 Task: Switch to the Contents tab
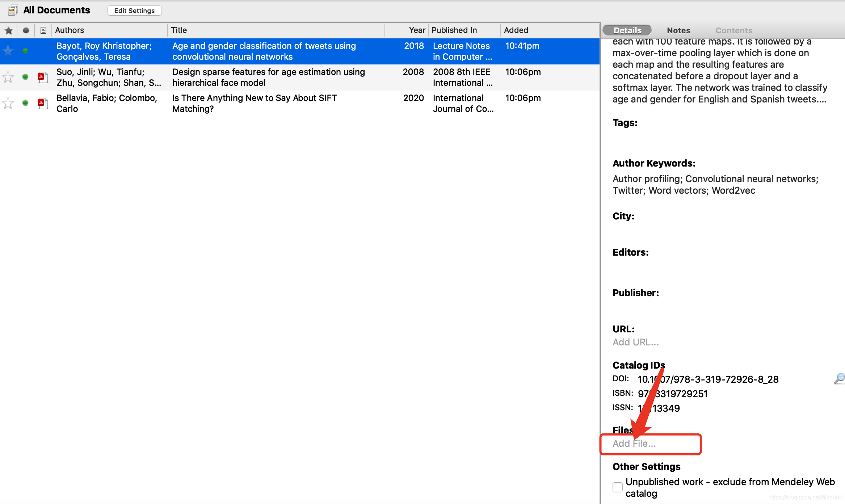(x=734, y=30)
